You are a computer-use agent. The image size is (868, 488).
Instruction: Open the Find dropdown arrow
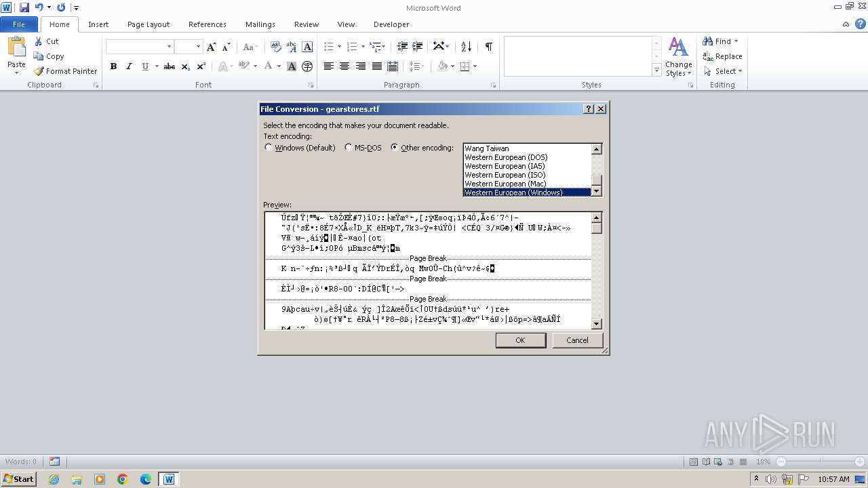pyautogui.click(x=736, y=41)
